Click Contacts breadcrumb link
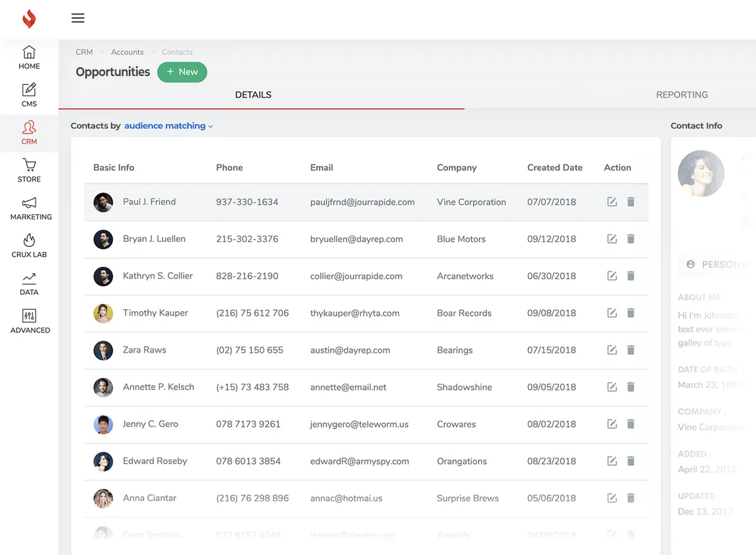This screenshot has height=555, width=756. click(177, 52)
